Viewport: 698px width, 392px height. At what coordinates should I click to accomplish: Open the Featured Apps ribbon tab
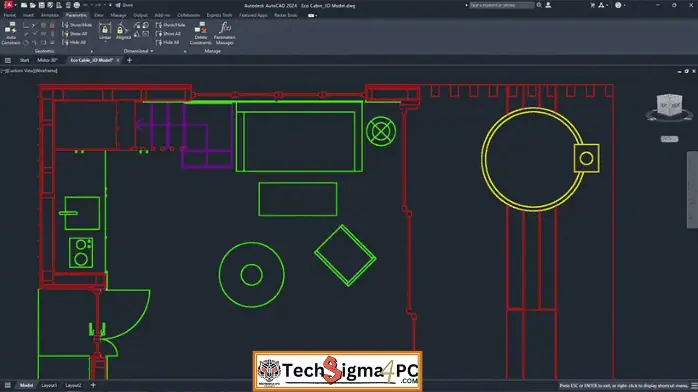coord(253,15)
